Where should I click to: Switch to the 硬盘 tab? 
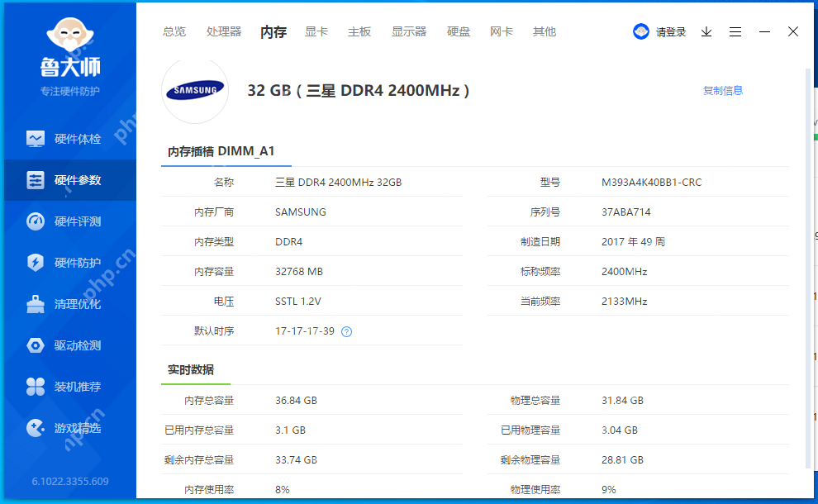(x=458, y=31)
